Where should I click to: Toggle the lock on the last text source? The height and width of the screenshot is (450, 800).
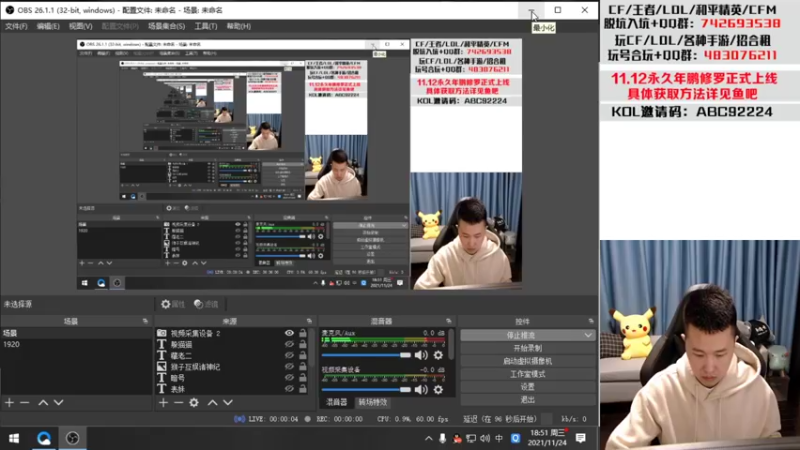(303, 389)
